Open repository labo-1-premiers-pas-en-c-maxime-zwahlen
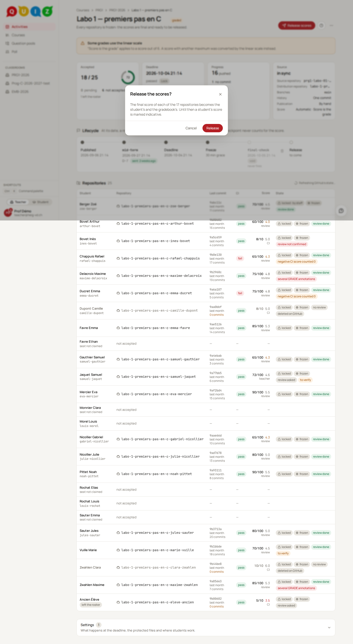353x644 pixels. point(159,585)
